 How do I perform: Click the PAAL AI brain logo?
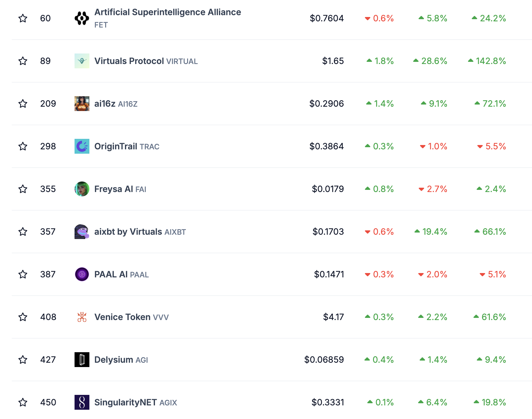[82, 274]
